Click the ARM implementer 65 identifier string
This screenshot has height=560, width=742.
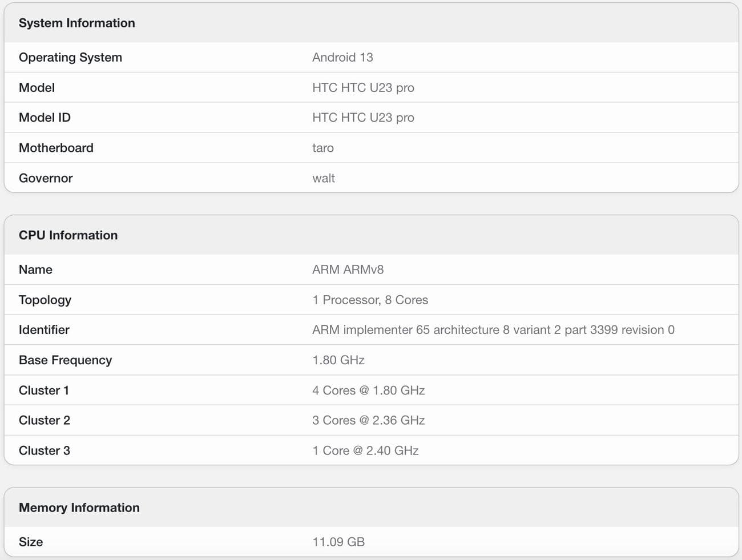tap(493, 330)
